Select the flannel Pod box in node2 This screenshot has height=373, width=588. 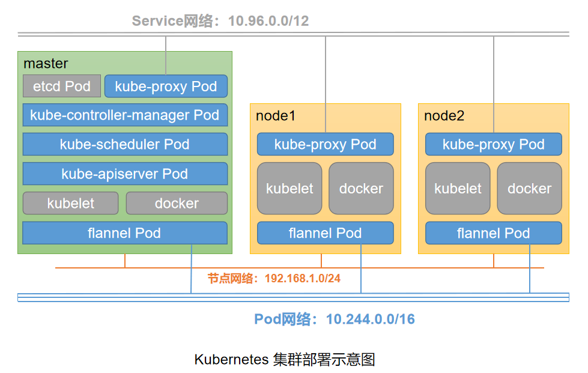click(493, 233)
